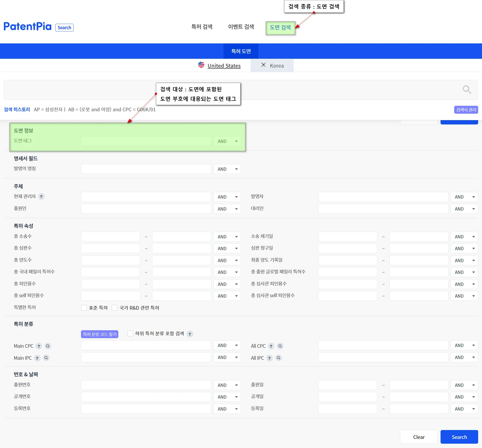Viewport: 482px width, 448px height.
Task: Click the magnifier icon in search bar
Action: 466,90
